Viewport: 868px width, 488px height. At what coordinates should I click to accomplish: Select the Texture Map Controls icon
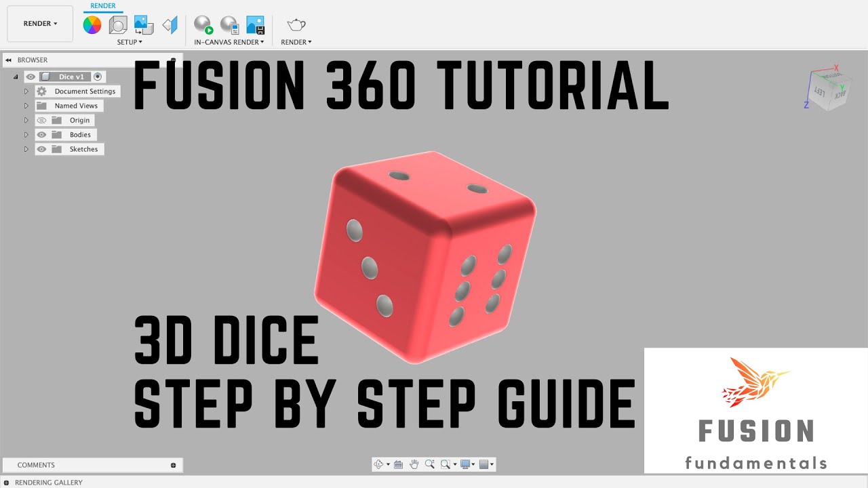(x=170, y=25)
